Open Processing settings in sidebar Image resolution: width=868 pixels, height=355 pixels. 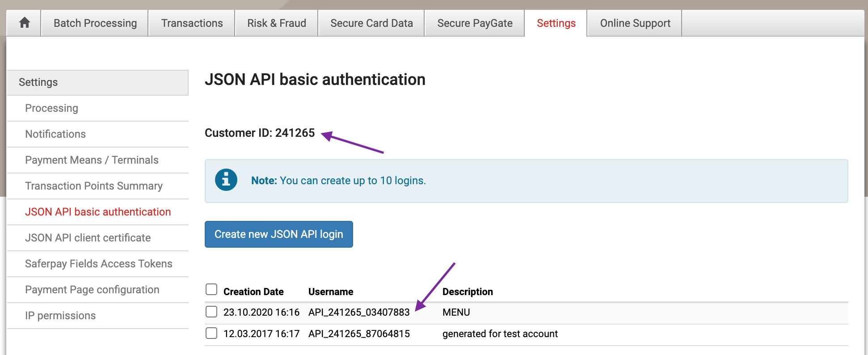[x=98, y=108]
